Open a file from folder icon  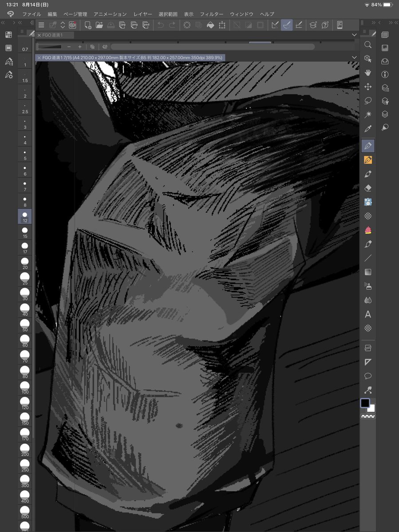(x=99, y=25)
